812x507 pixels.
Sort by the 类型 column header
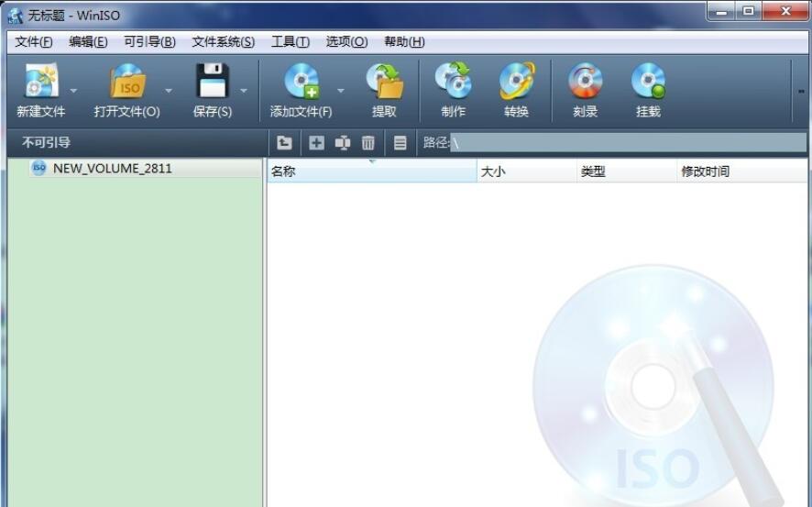pos(627,171)
